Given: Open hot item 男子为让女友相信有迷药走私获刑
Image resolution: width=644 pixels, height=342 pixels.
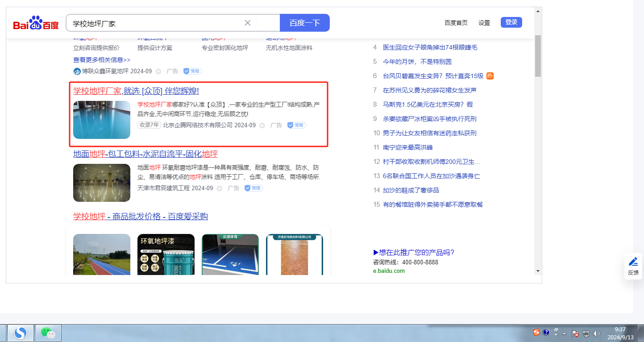Looking at the screenshot, I should click(x=430, y=133).
